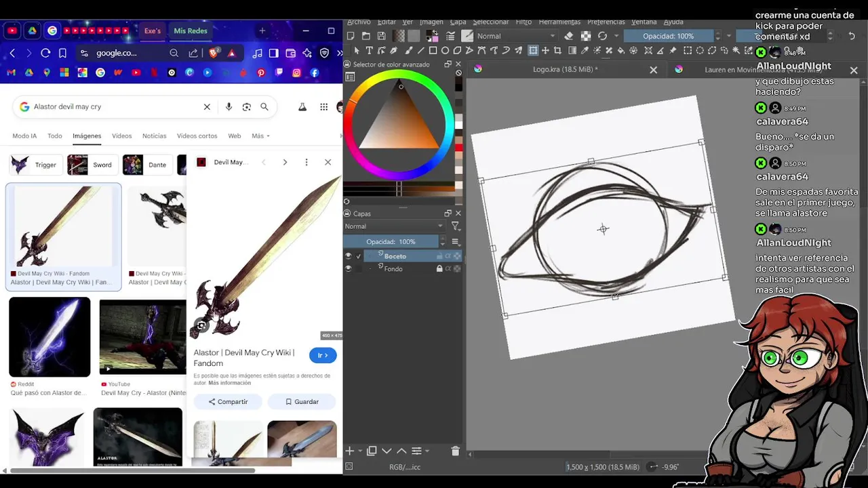Select the Fill bucket tool in Krita
The image size is (868, 488).
coord(620,50)
